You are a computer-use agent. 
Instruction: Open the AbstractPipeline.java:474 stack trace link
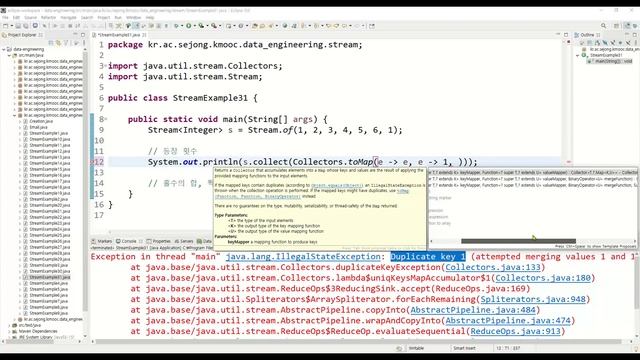point(508,320)
